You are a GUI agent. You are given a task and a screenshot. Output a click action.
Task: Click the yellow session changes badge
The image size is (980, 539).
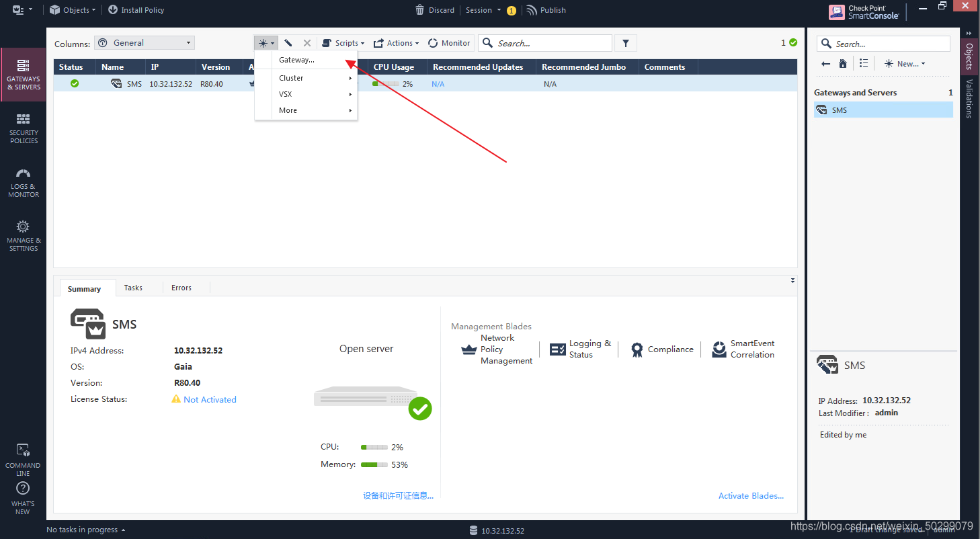[x=512, y=11]
